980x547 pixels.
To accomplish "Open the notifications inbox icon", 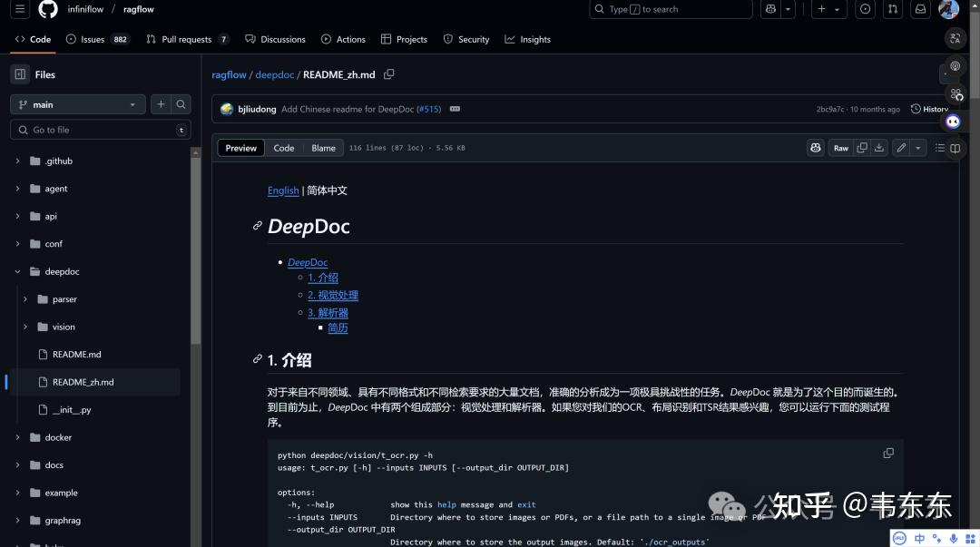I will 921,9.
